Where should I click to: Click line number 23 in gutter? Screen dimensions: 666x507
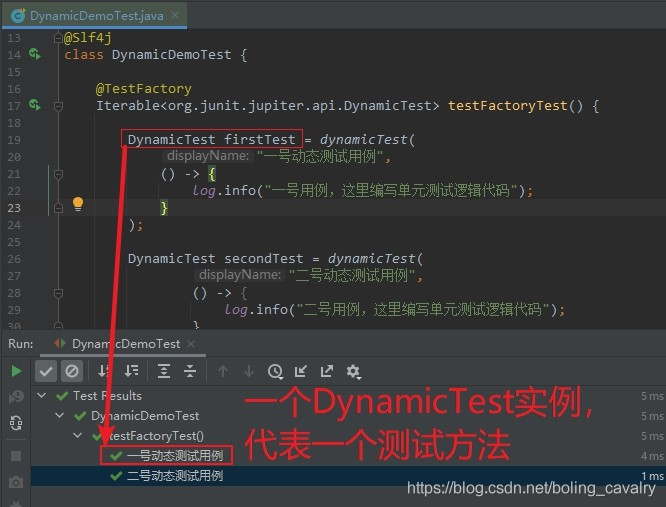(14, 208)
